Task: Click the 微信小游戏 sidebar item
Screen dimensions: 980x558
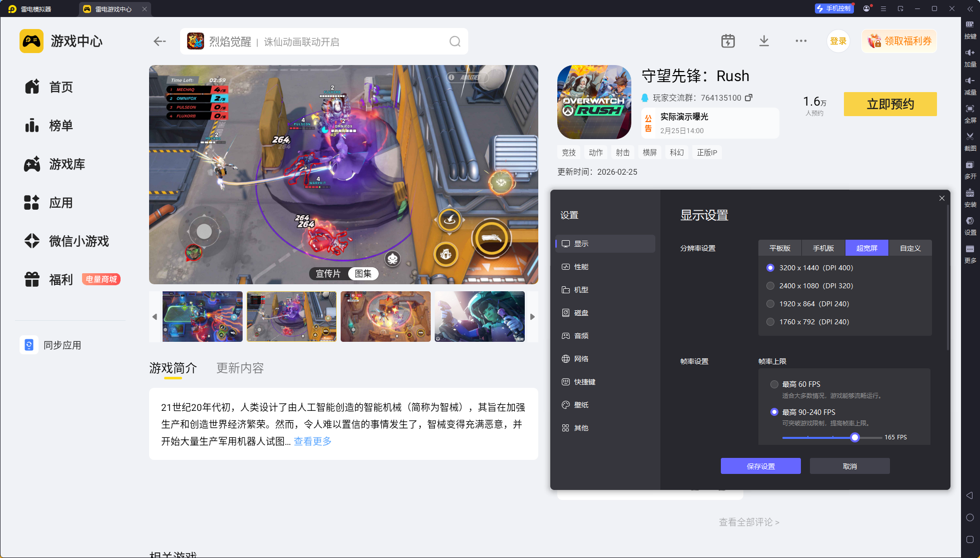Action: point(79,241)
